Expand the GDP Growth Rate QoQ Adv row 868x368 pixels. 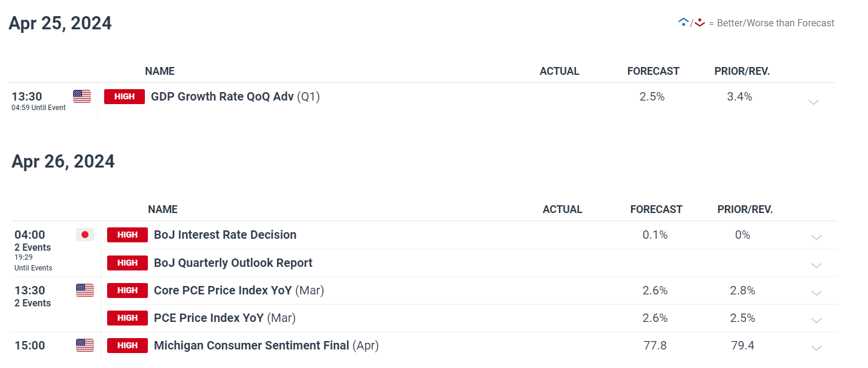point(813,102)
